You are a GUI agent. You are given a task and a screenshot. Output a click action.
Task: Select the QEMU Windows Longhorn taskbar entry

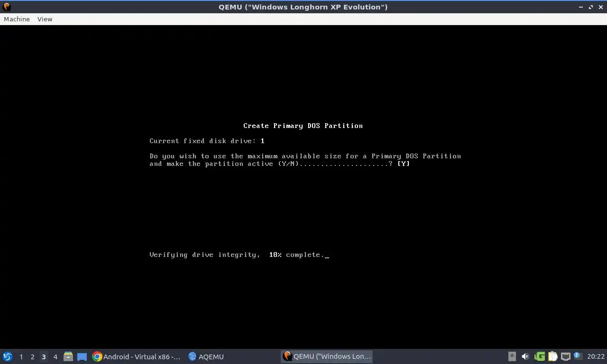327,356
